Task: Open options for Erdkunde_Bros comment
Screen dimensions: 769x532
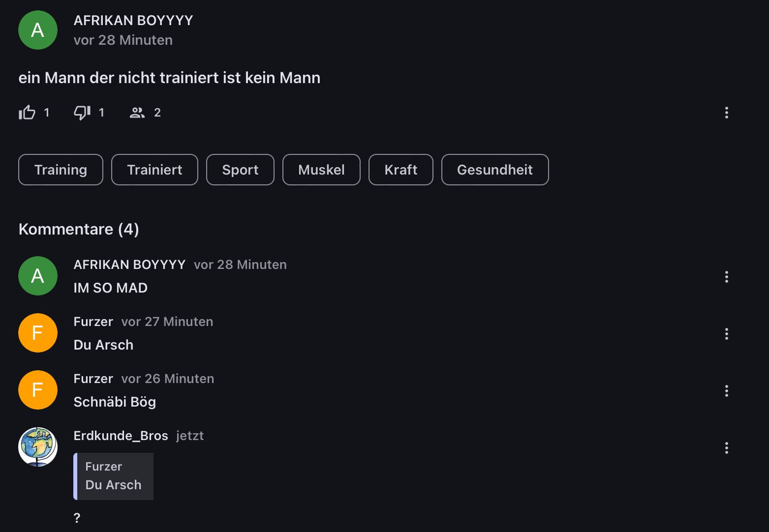Action: (x=726, y=448)
